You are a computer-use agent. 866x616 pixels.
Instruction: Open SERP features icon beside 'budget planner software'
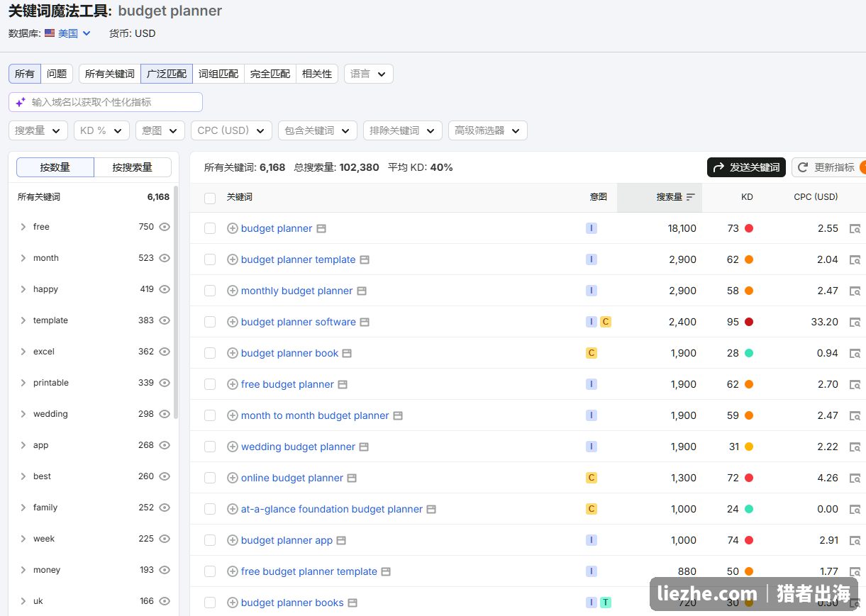(365, 322)
